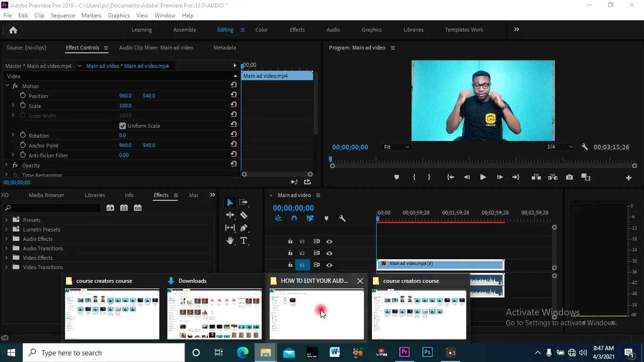Add a marker in the timeline header
This screenshot has width=644, height=362.
click(326, 218)
